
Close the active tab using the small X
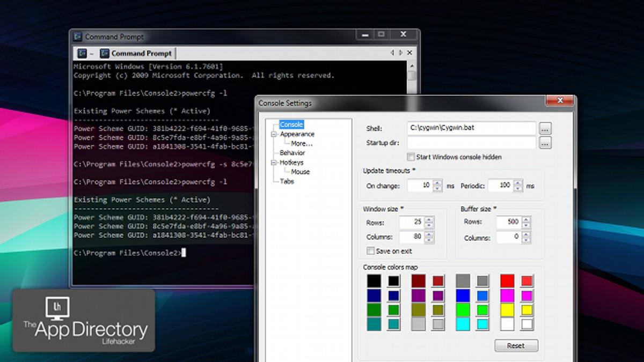coord(410,53)
